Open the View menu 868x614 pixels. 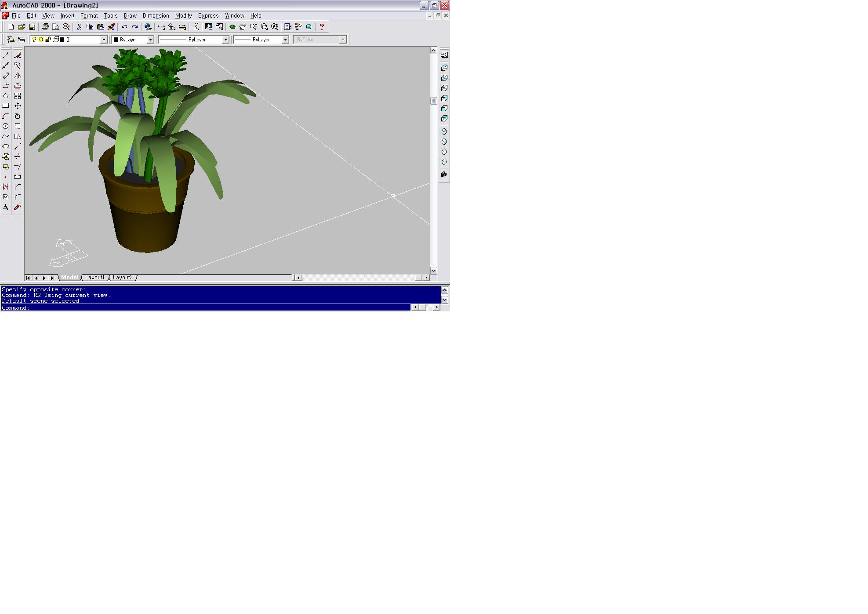point(48,15)
